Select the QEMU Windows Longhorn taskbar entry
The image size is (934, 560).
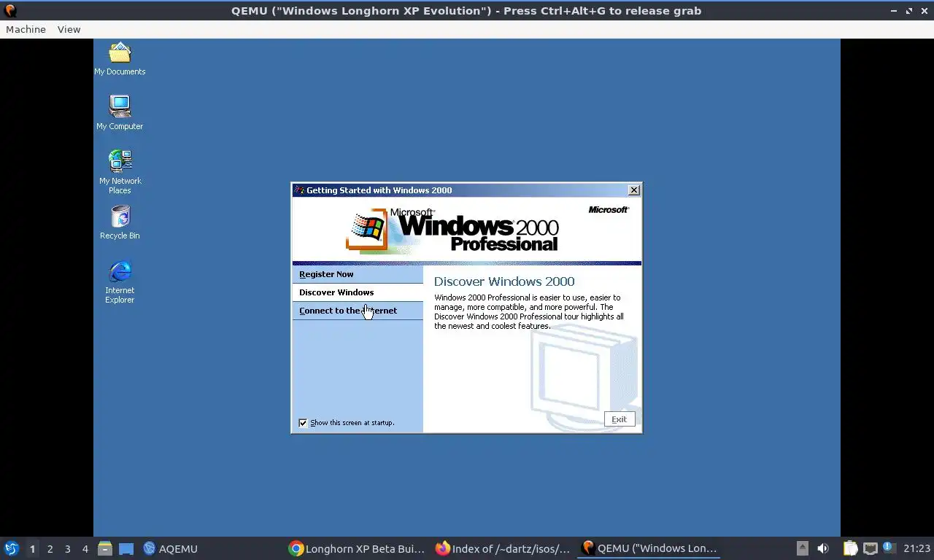649,548
